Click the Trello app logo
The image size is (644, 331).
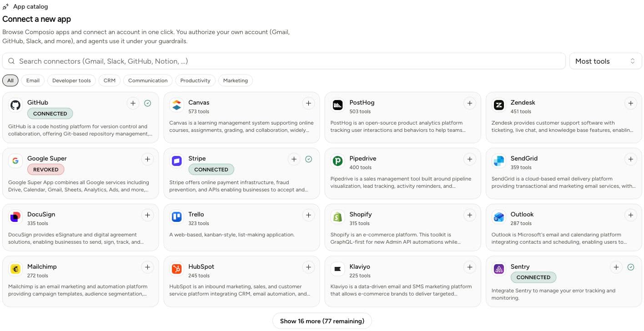tap(176, 217)
